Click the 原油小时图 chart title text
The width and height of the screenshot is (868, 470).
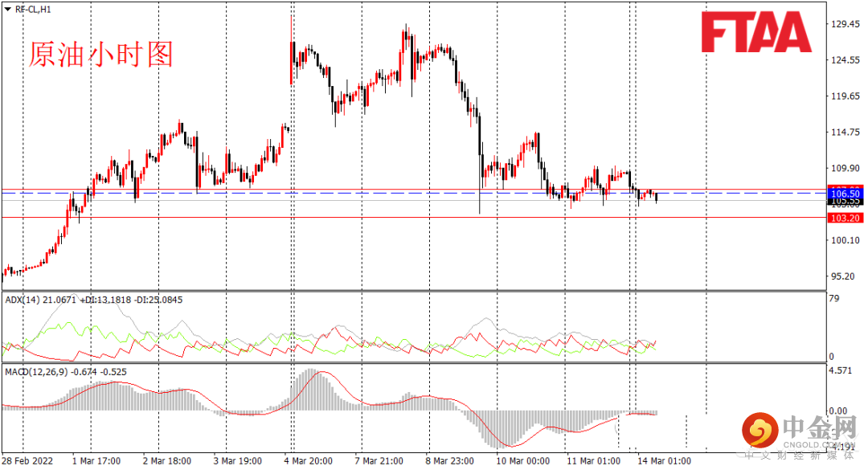pos(101,55)
